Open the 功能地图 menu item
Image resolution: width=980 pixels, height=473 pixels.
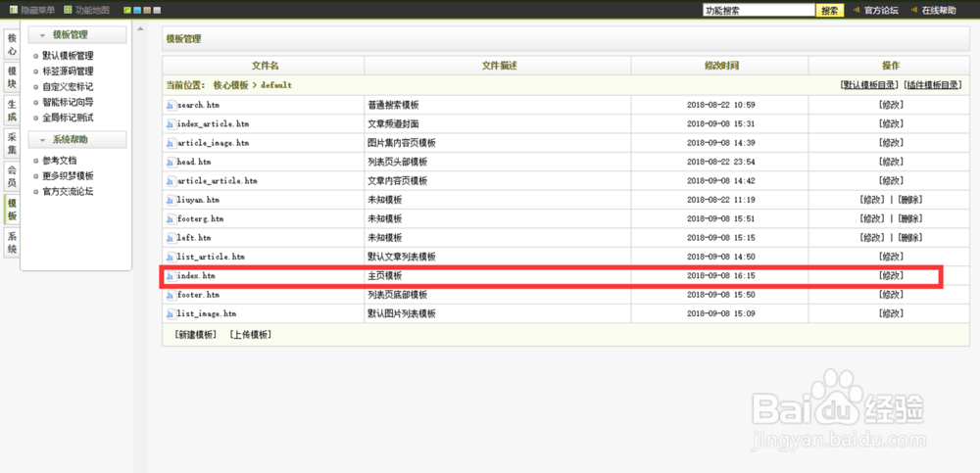92,10
